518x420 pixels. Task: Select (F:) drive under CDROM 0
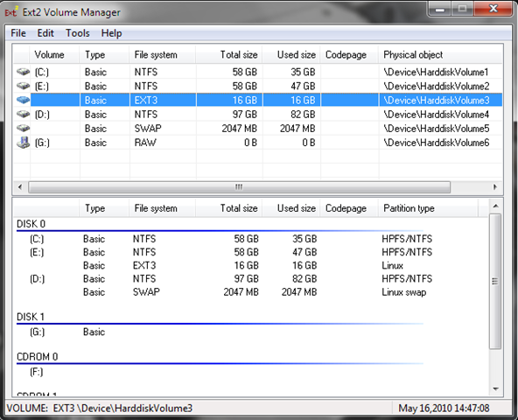pos(37,373)
